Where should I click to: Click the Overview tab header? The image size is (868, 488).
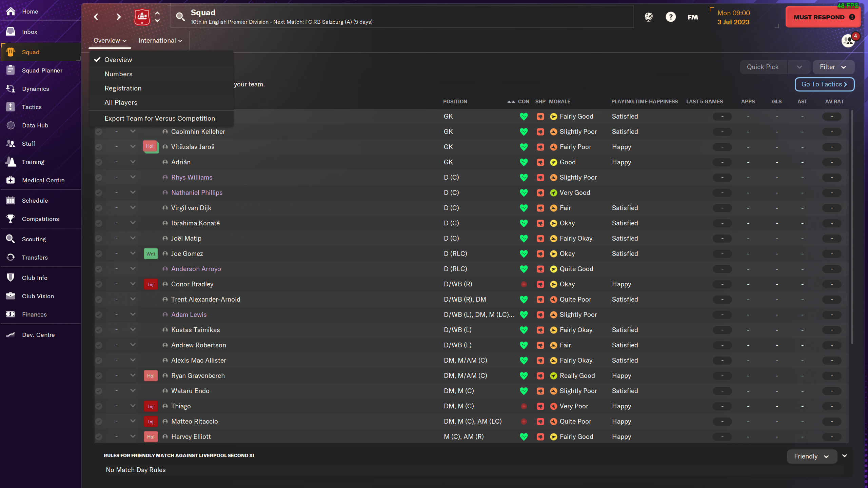click(x=110, y=40)
